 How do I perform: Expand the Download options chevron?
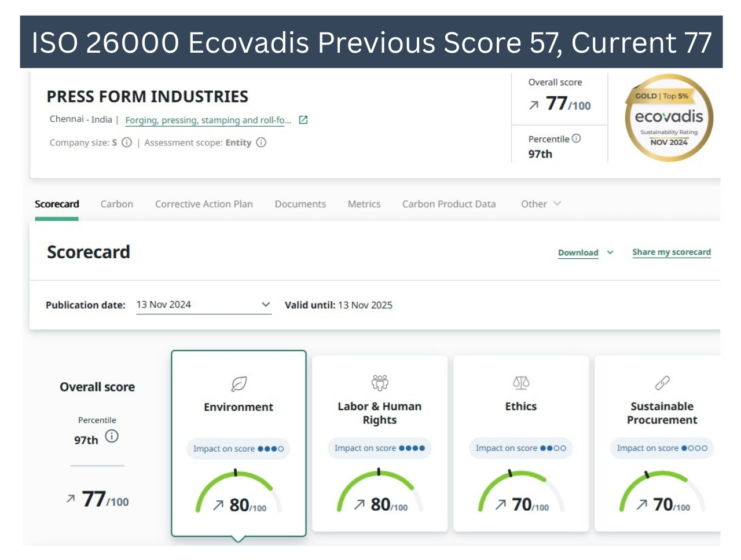coord(610,252)
